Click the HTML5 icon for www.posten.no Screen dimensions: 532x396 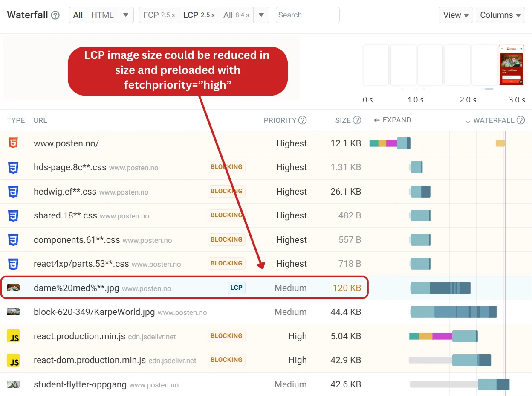[13, 143]
